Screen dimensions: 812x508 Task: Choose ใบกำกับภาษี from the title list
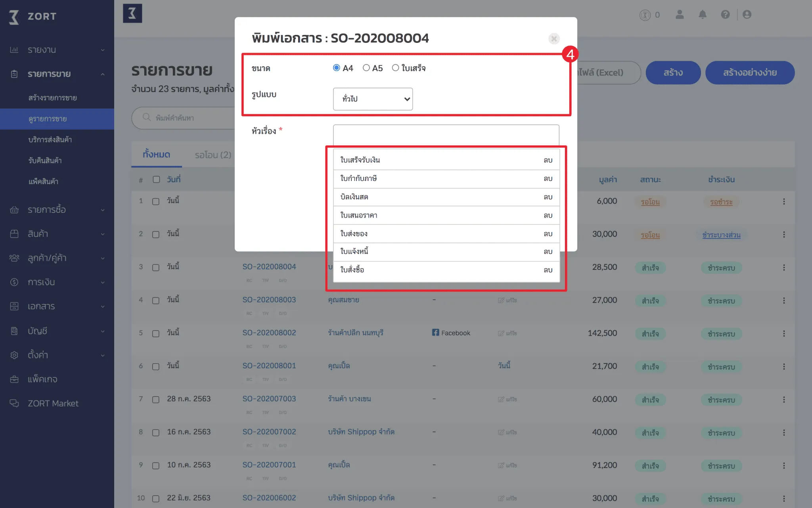[358, 179]
